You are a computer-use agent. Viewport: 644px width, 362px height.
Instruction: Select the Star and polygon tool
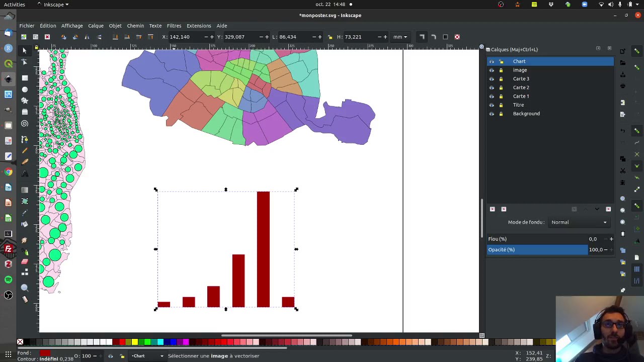click(25, 101)
